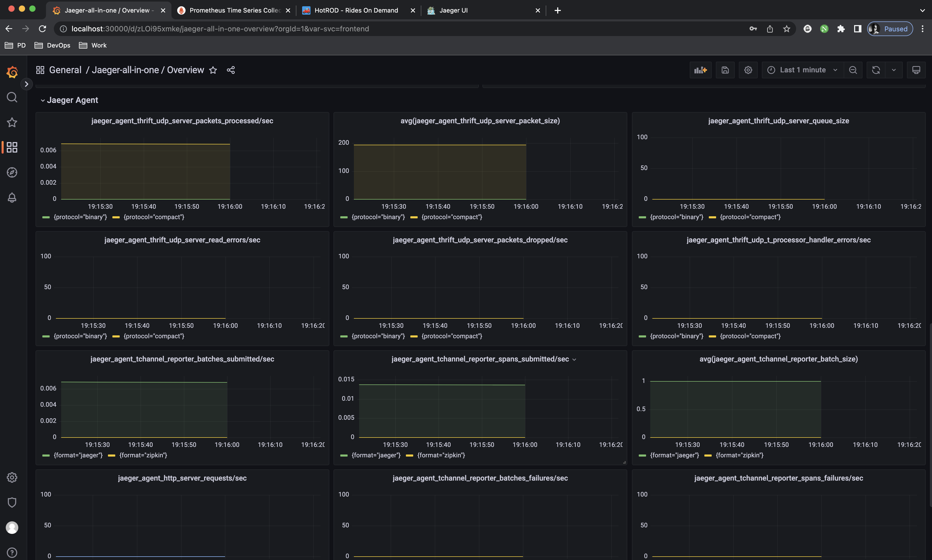Mark dashboard as favorite with star

(x=213, y=70)
